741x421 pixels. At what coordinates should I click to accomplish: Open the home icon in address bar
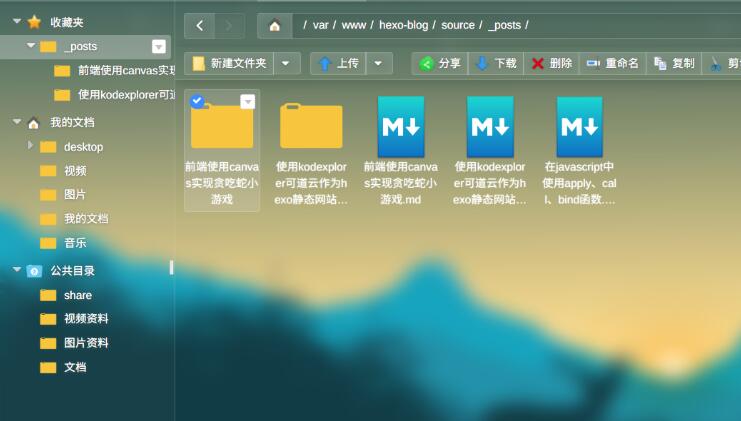click(275, 26)
